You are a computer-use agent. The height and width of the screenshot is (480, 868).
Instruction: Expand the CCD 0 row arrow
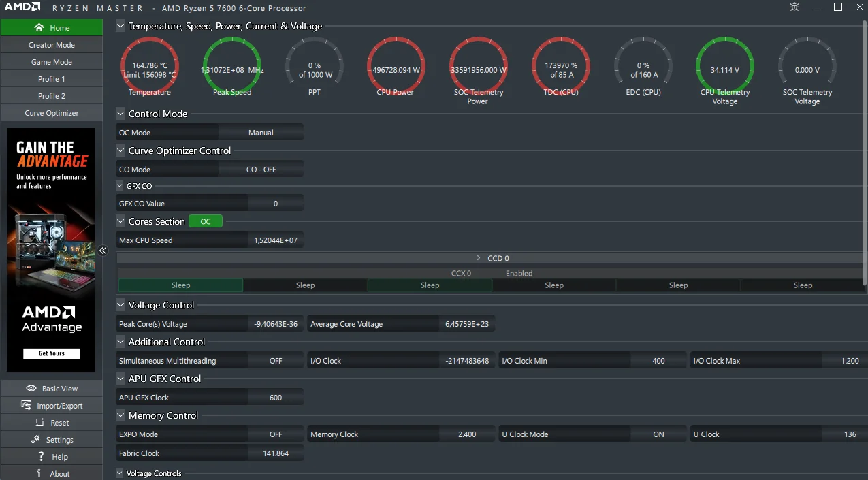tap(479, 258)
